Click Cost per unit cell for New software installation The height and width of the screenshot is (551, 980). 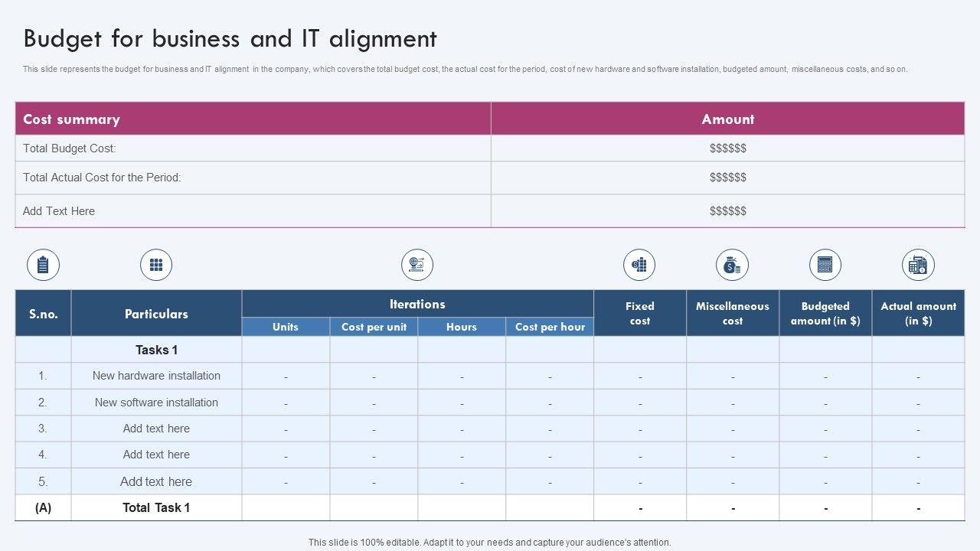pos(374,403)
